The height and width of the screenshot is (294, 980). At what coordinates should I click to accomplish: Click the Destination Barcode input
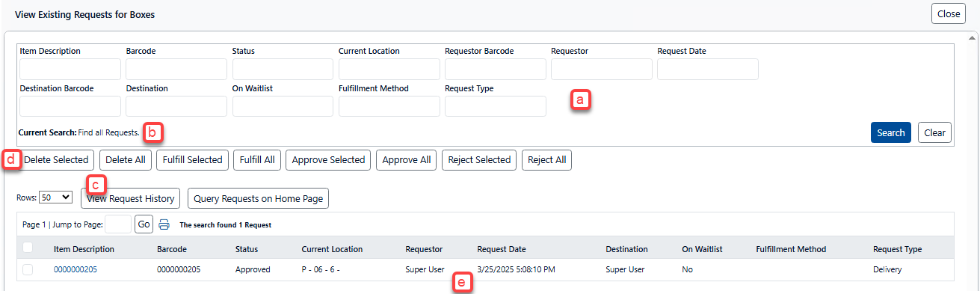(x=70, y=106)
